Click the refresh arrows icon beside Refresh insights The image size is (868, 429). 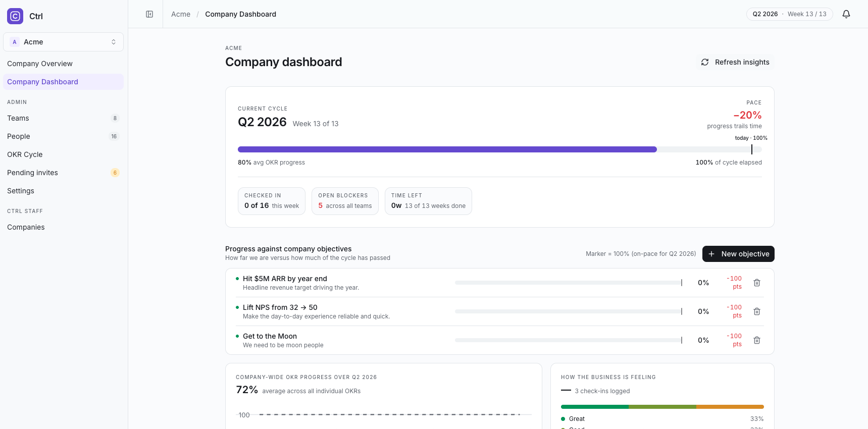point(705,62)
